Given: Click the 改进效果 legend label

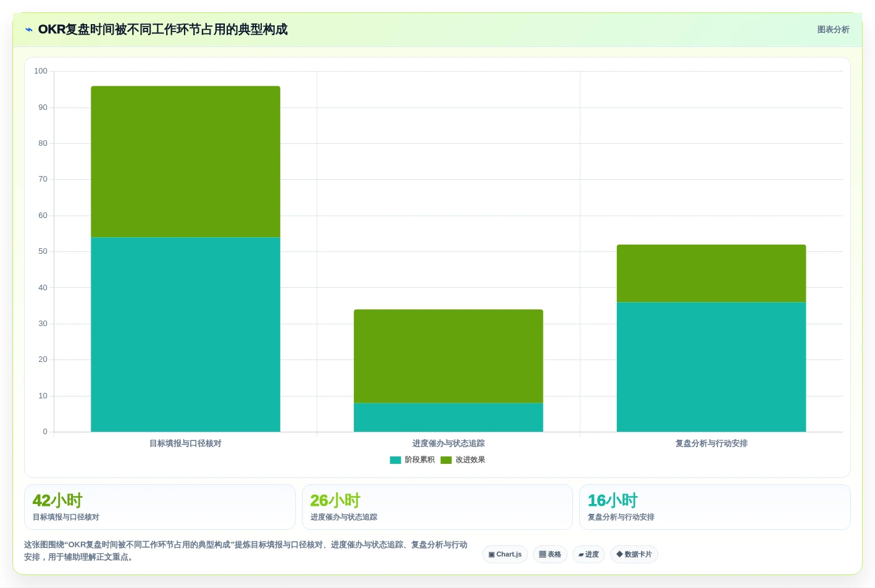Looking at the screenshot, I should [470, 460].
